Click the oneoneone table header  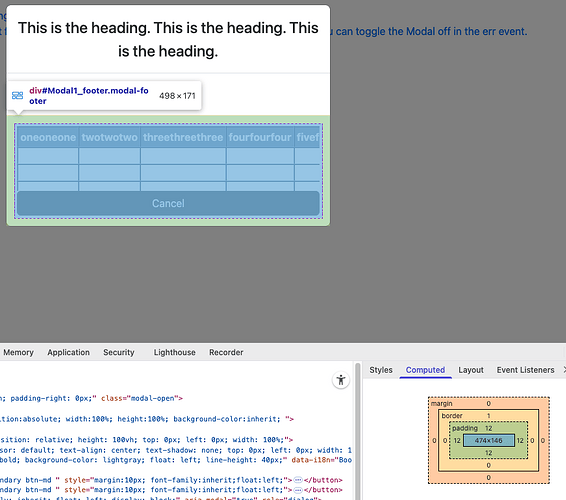point(48,137)
